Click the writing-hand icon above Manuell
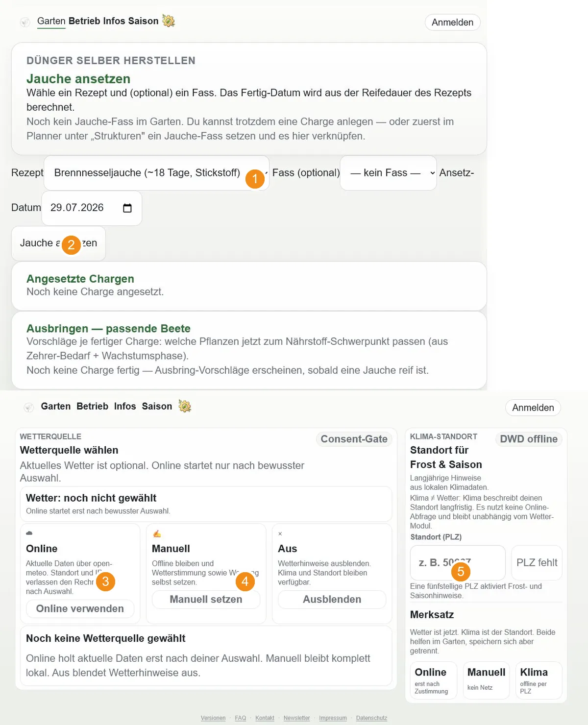The height and width of the screenshot is (725, 588). click(x=157, y=533)
